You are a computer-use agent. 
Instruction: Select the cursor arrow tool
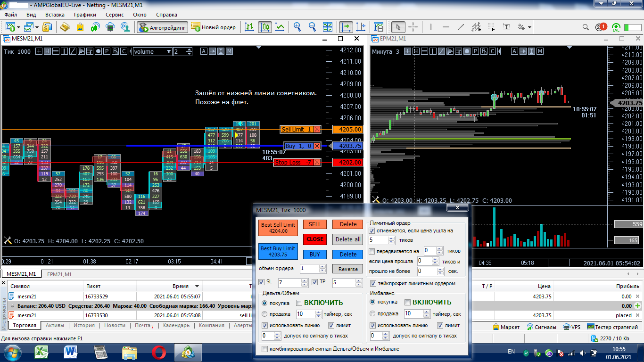[x=398, y=27]
